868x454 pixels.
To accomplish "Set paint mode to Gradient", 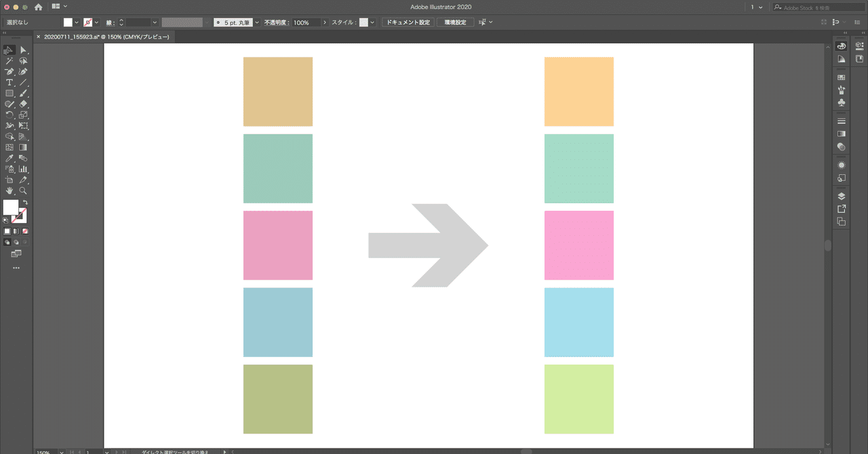I will [15, 231].
